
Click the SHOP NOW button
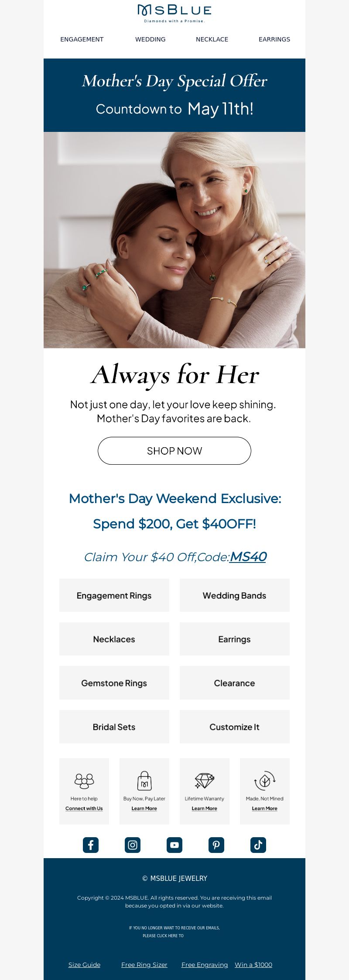click(x=174, y=451)
